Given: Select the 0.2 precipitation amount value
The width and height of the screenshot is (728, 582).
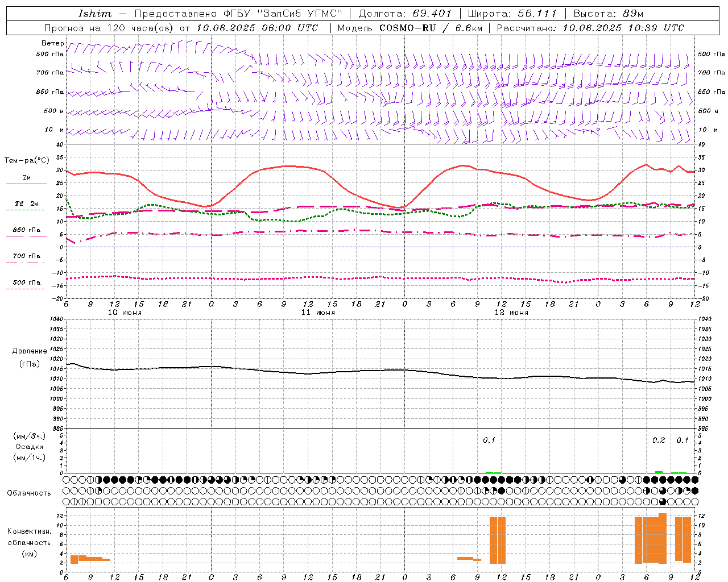Looking at the screenshot, I should pos(659,440).
